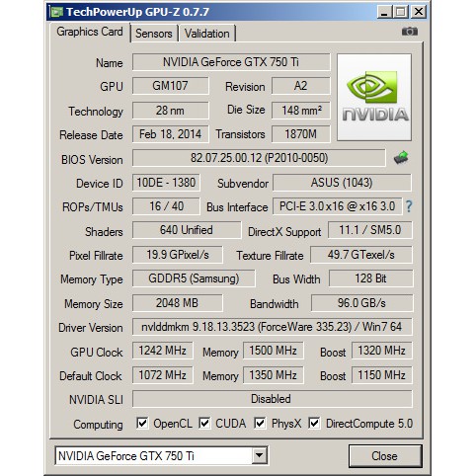Viewport: 476px width, 476px height.
Task: Toggle the DirectCompute 5.0 checkbox
Action: tap(314, 423)
